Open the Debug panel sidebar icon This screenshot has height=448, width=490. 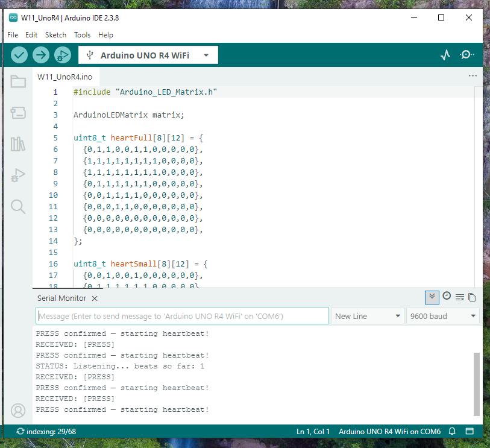18,175
